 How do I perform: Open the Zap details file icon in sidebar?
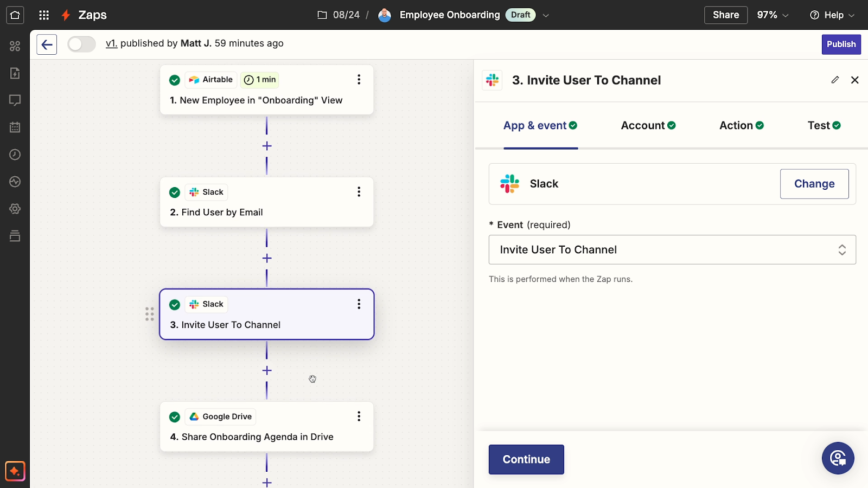15,73
